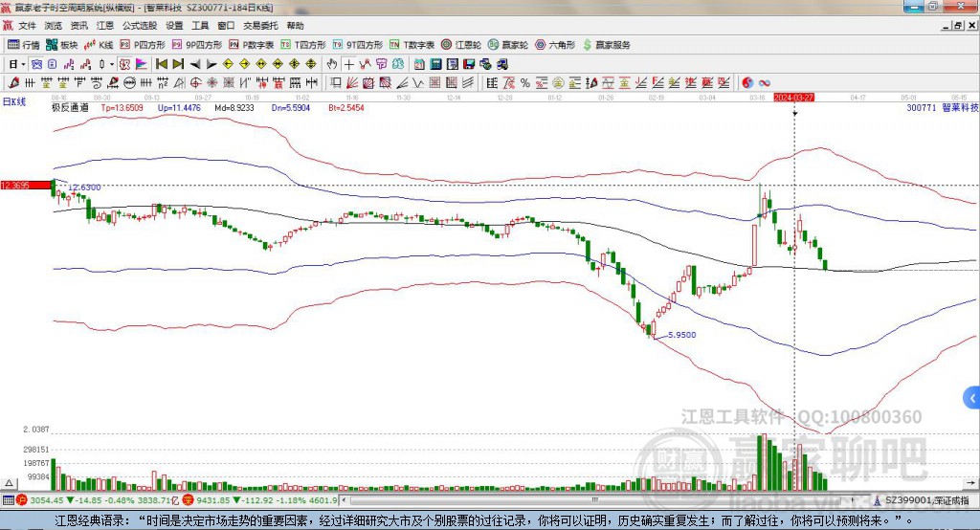Open the 六角形 hexagon tool
Screen dimensions: 980x530
point(555,45)
